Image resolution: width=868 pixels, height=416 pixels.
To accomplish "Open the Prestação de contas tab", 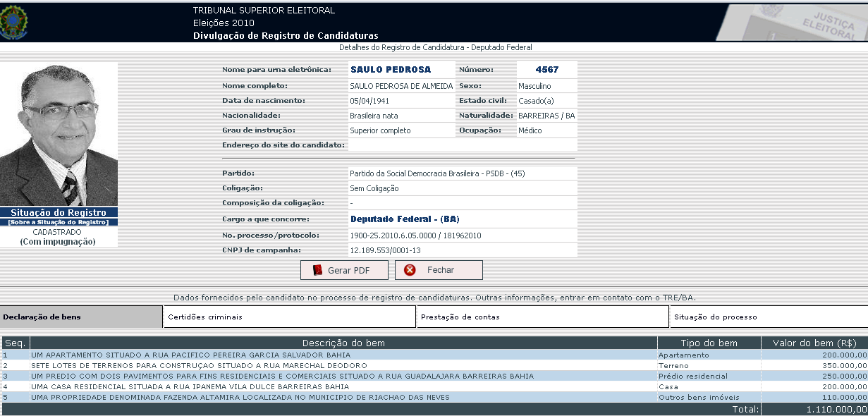I will [x=542, y=317].
